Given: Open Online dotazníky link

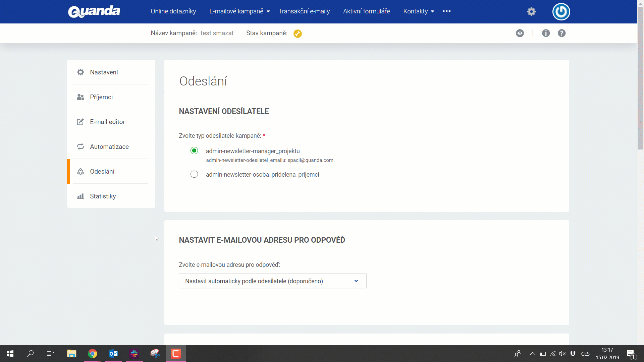Looking at the screenshot, I should pos(173,11).
